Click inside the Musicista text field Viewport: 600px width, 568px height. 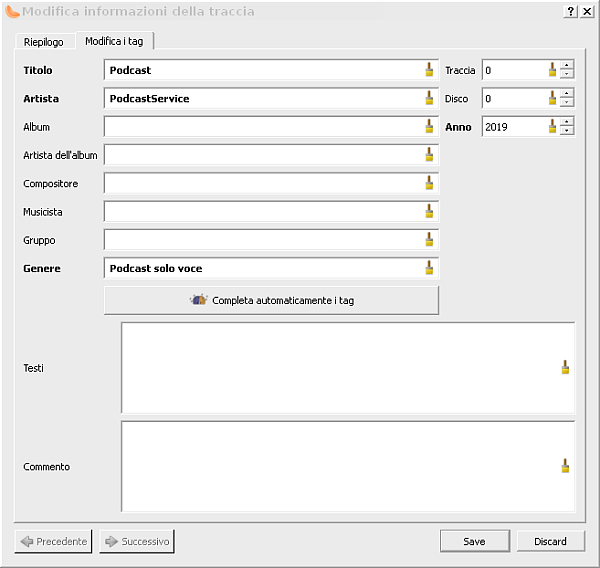click(262, 211)
